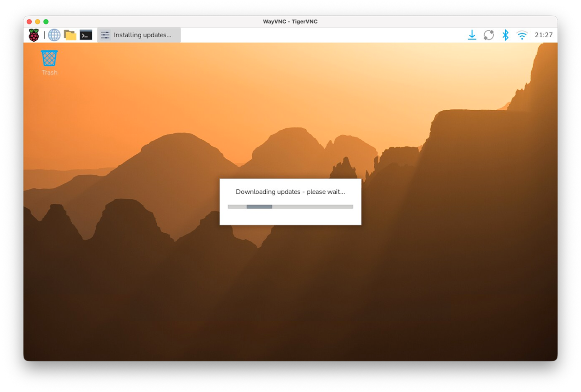Click the WayVNC - TigerVNC title bar

(290, 21)
